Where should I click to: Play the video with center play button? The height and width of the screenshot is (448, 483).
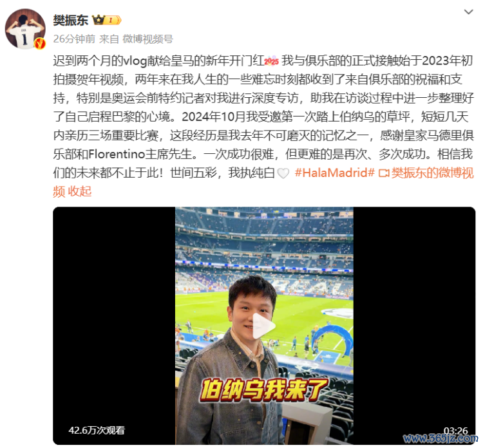[x=264, y=326]
